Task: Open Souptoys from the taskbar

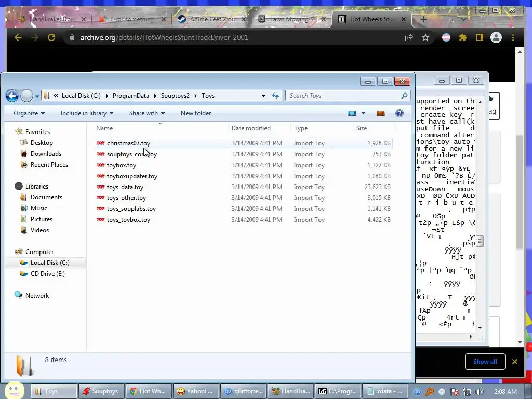Action: coord(101,391)
